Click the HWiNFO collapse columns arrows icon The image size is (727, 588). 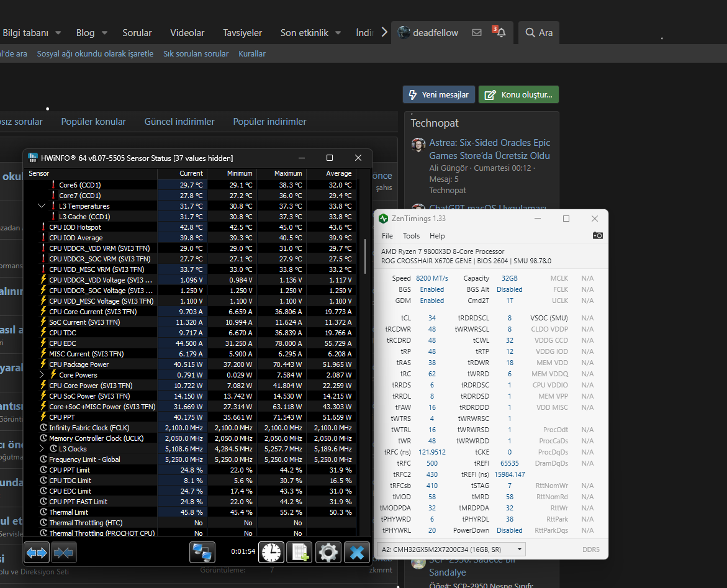63,552
